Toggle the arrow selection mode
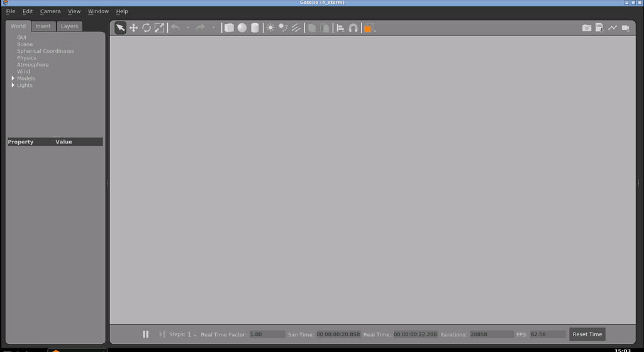 [x=120, y=28]
